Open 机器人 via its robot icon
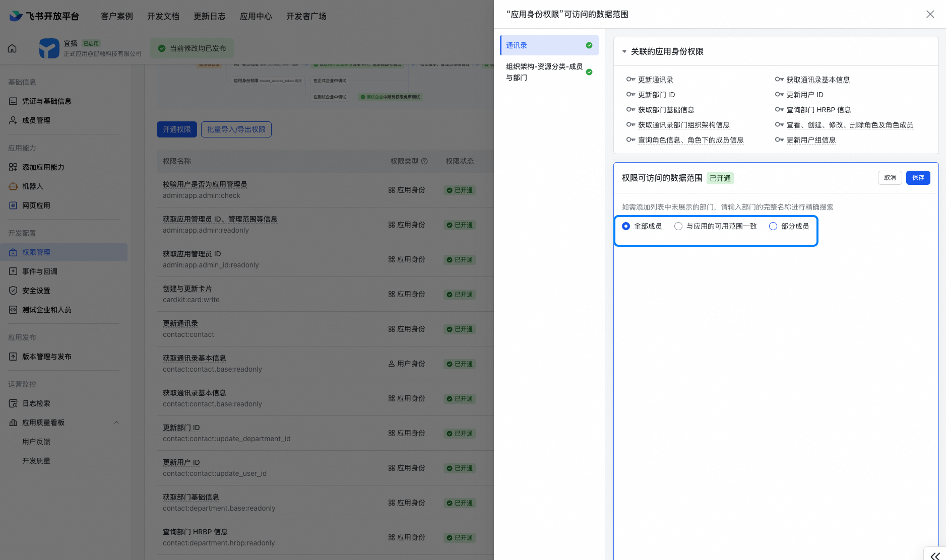The width and height of the screenshot is (946, 560). point(13,186)
